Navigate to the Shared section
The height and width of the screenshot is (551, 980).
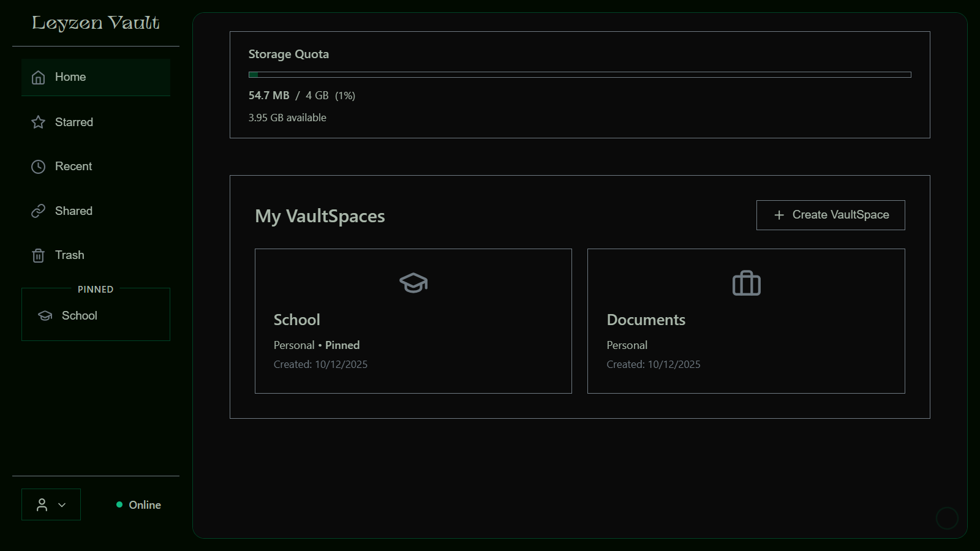73,211
